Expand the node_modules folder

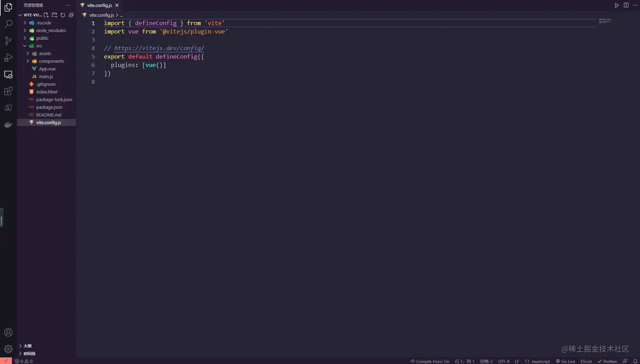[x=47, y=30]
